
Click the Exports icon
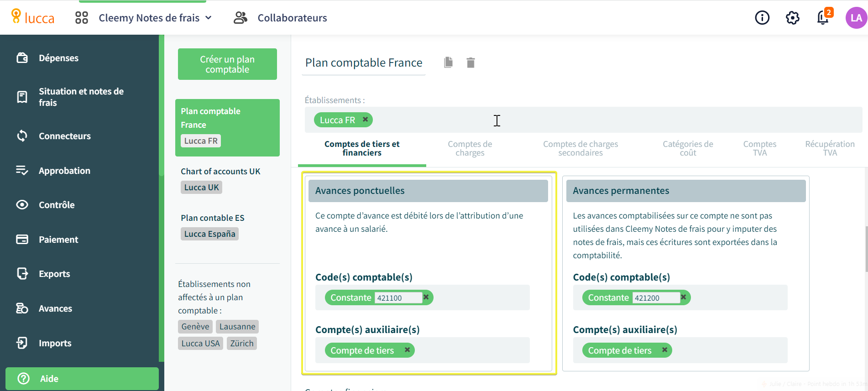[22, 273]
